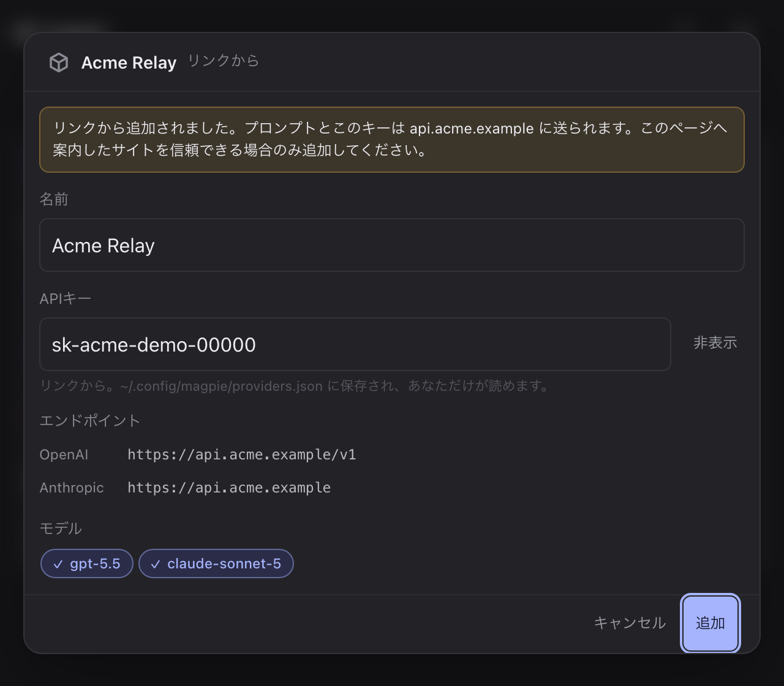
Task: Focus the APIキー field with sk-acme-demo-00000
Action: click(355, 344)
